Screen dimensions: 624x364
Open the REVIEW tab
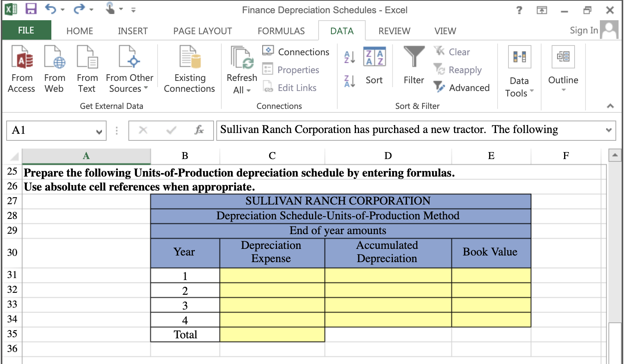394,30
